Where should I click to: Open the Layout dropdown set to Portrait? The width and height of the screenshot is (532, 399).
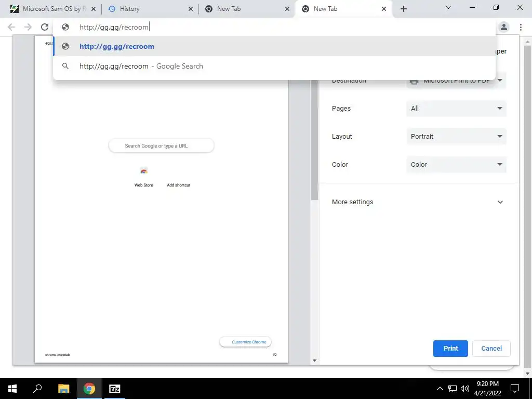tap(456, 137)
